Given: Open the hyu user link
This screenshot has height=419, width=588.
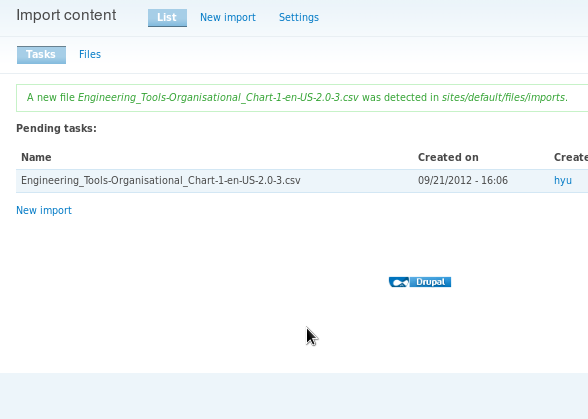Looking at the screenshot, I should point(562,180).
